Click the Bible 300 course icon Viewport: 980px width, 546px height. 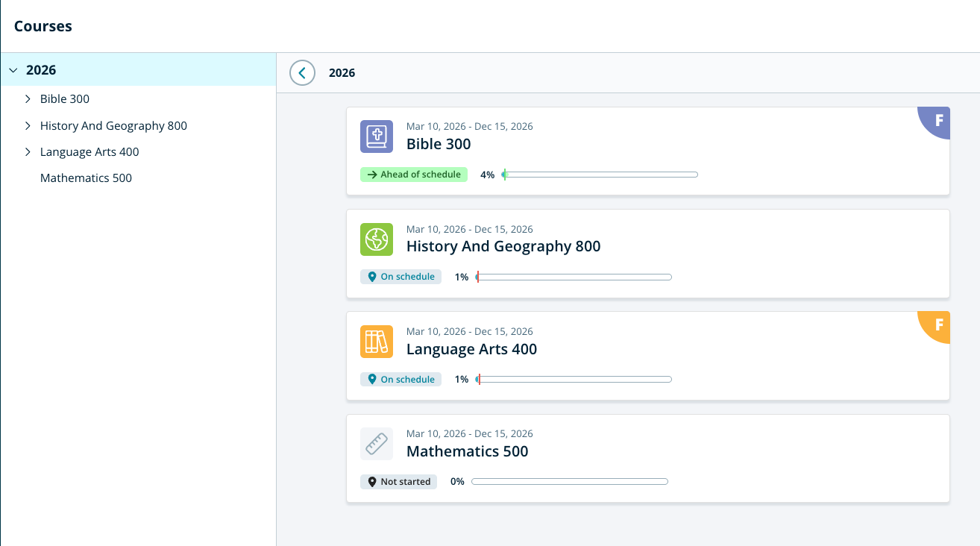click(377, 136)
